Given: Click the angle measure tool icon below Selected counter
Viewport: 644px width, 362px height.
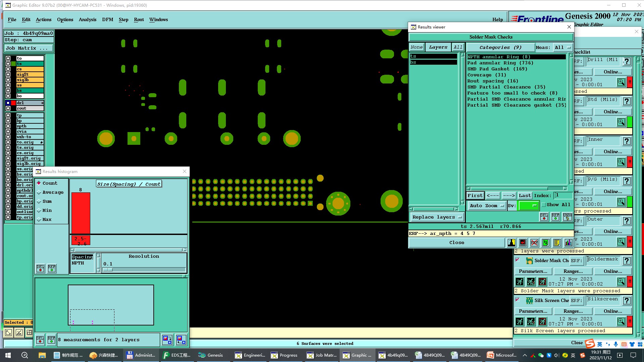Looking at the screenshot, I should click(x=19, y=333).
